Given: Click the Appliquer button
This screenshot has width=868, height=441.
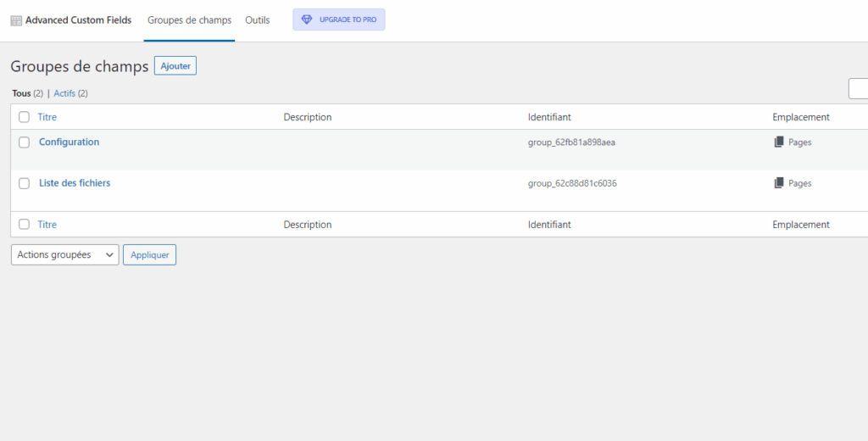Looking at the screenshot, I should [x=149, y=254].
